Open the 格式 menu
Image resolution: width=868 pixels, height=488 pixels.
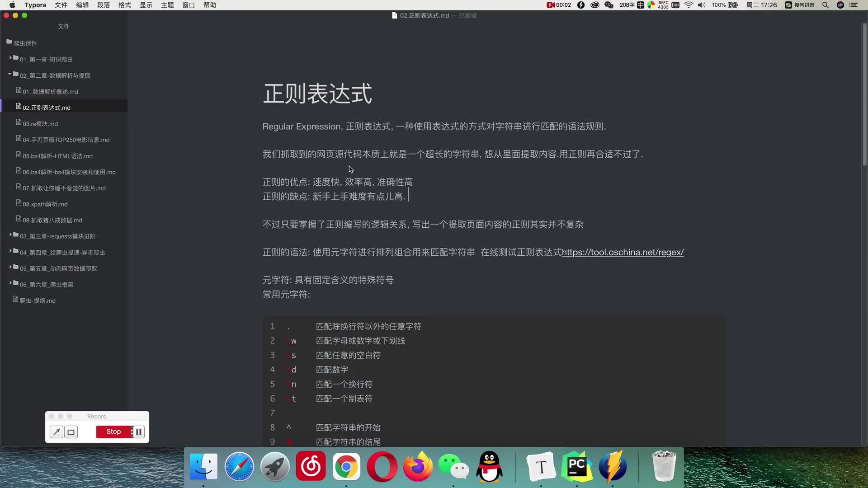point(125,5)
